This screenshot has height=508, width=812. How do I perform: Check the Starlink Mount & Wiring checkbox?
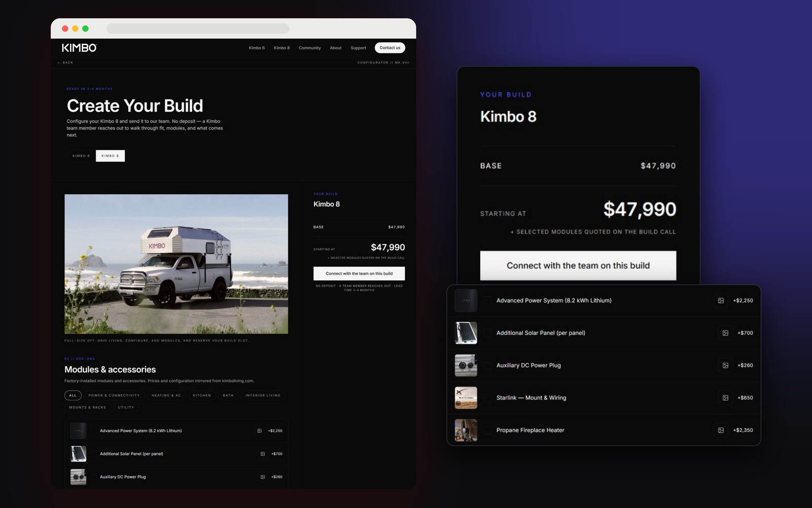pyautogui.click(x=487, y=398)
